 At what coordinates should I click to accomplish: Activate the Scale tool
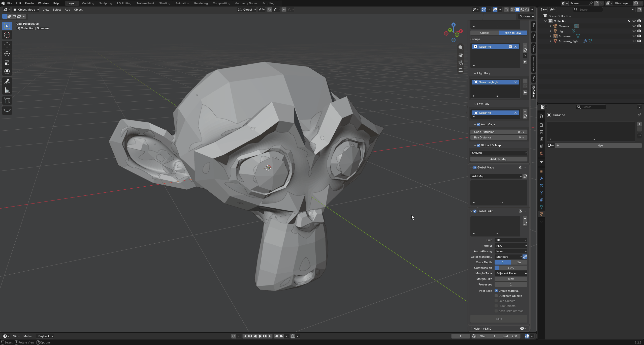(7, 63)
